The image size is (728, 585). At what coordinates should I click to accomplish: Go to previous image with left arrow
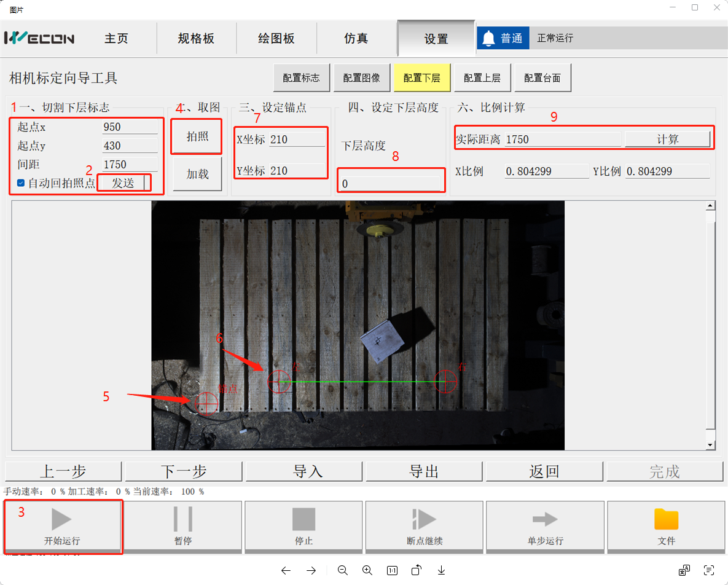pyautogui.click(x=286, y=570)
